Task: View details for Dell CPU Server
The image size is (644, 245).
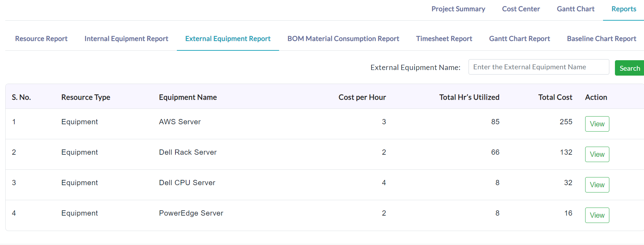Action: pos(597,185)
